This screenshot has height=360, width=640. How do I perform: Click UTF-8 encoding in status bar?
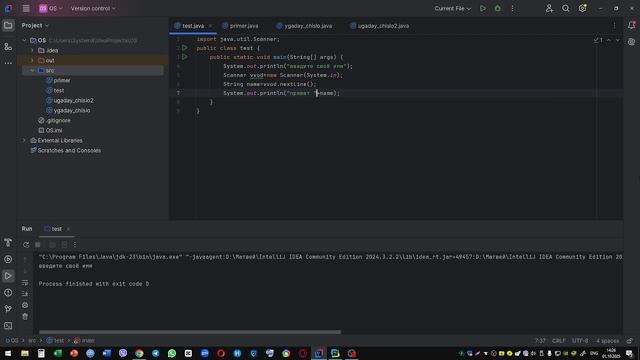coord(580,340)
